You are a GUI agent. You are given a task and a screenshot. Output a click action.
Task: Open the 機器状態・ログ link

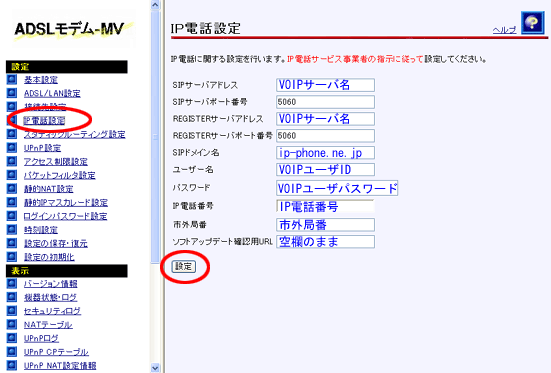(50, 297)
